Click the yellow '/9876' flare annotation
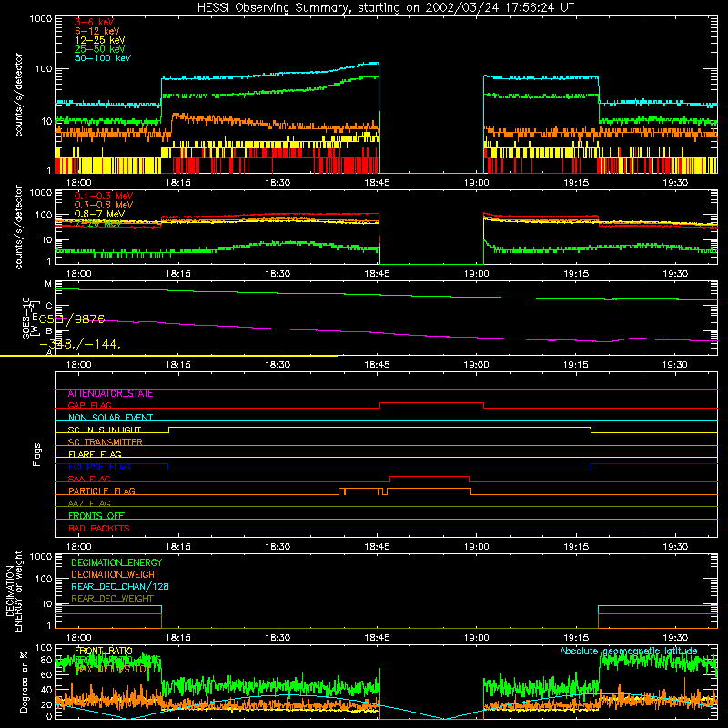 click(x=86, y=319)
